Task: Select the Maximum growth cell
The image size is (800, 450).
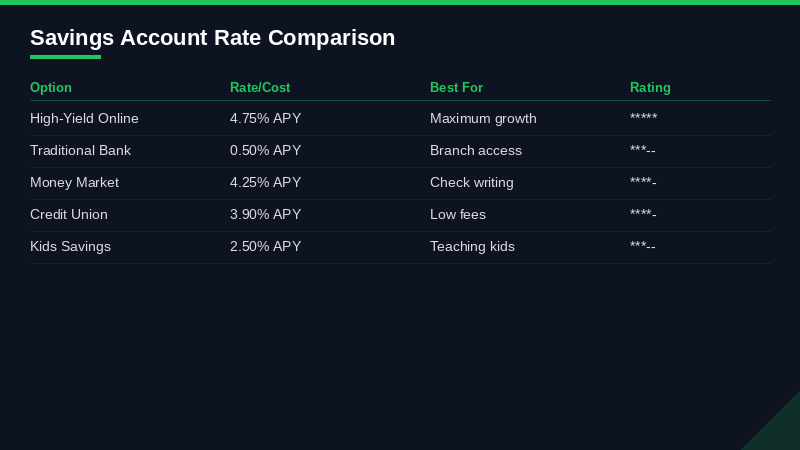Action: (483, 119)
